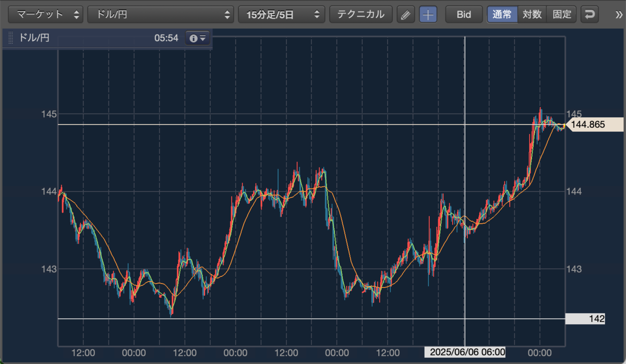Select 通常 scale mode
This screenshot has height=364, width=626.
(x=502, y=15)
